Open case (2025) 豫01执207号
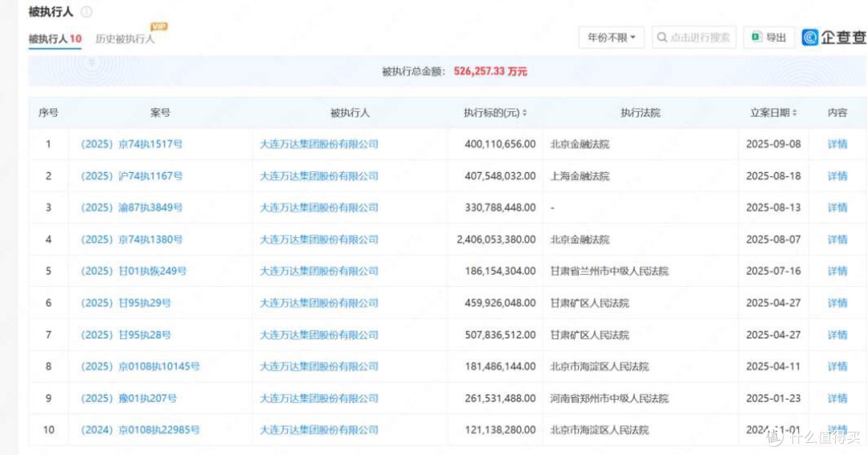Viewport: 868px width, 455px height. [129, 399]
